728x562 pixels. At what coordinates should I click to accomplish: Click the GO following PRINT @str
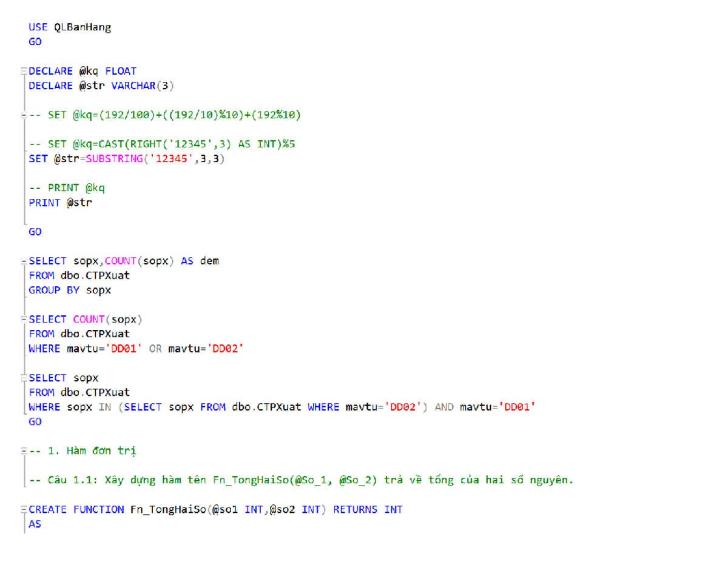pos(35,232)
